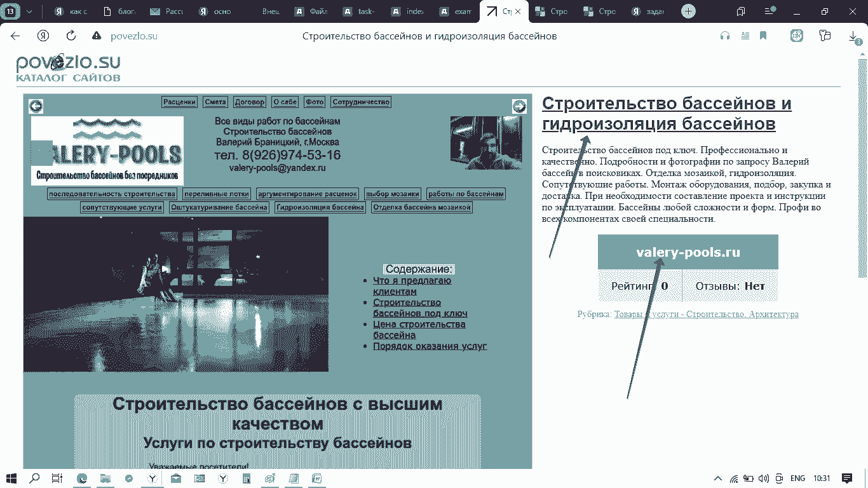Show hidden system tray icons chevron
868x488 pixels.
(718, 478)
